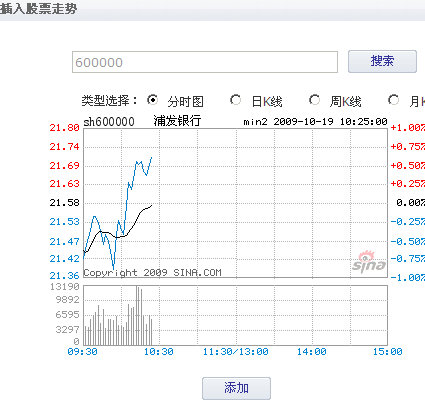Click the 搜索 search button
Image resolution: width=425 pixels, height=405 pixels.
[x=382, y=61]
